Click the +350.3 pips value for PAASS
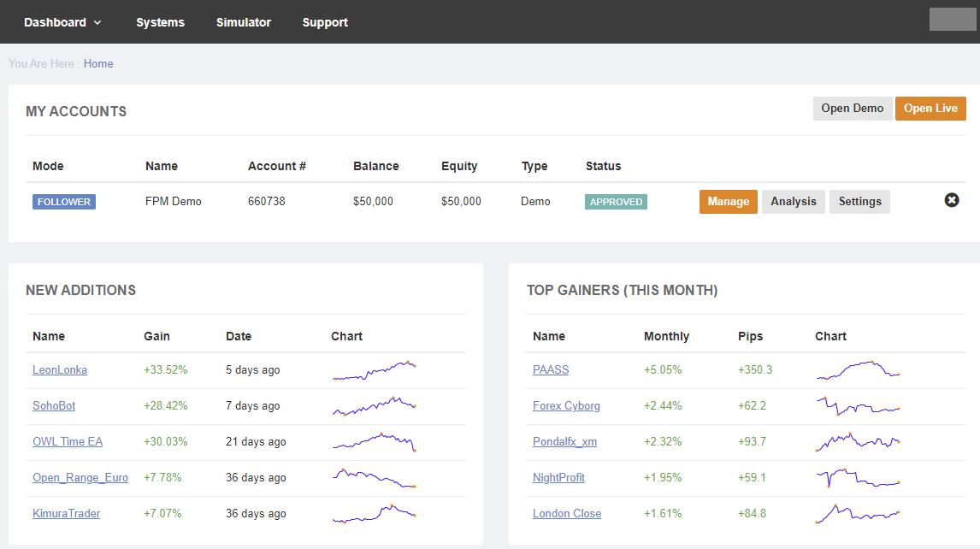The height and width of the screenshot is (549, 980). click(x=755, y=369)
